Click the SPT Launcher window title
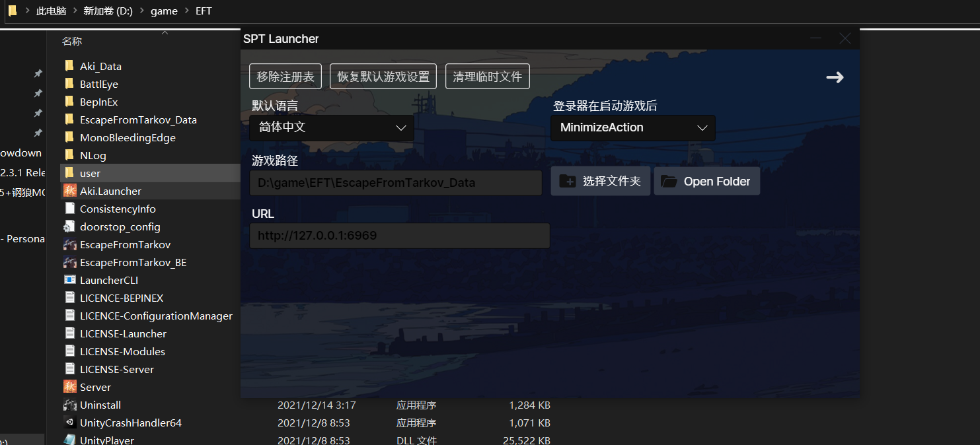This screenshot has height=445, width=980. [281, 39]
